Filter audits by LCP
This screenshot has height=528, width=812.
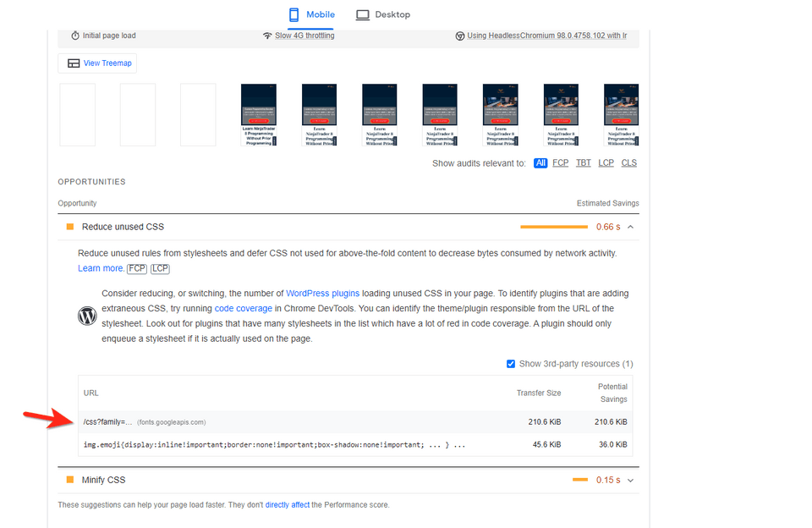pos(606,162)
